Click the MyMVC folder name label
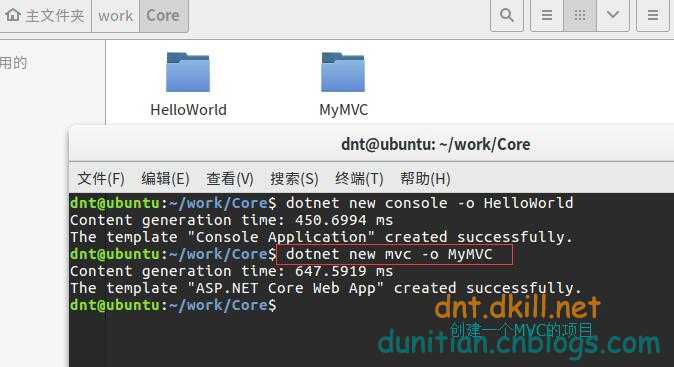The image size is (674, 367). pos(343,110)
